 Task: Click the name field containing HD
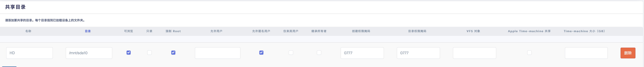tap(29, 53)
